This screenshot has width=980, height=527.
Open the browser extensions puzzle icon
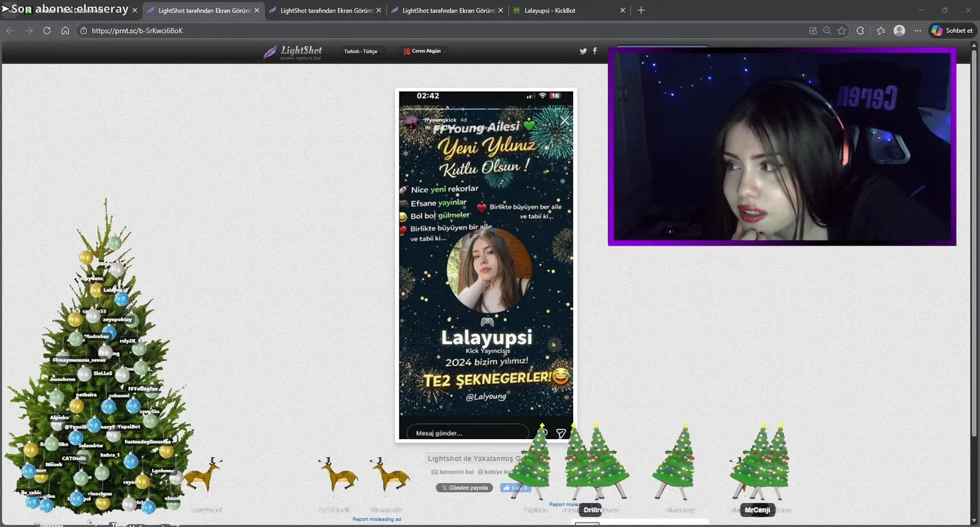click(860, 31)
